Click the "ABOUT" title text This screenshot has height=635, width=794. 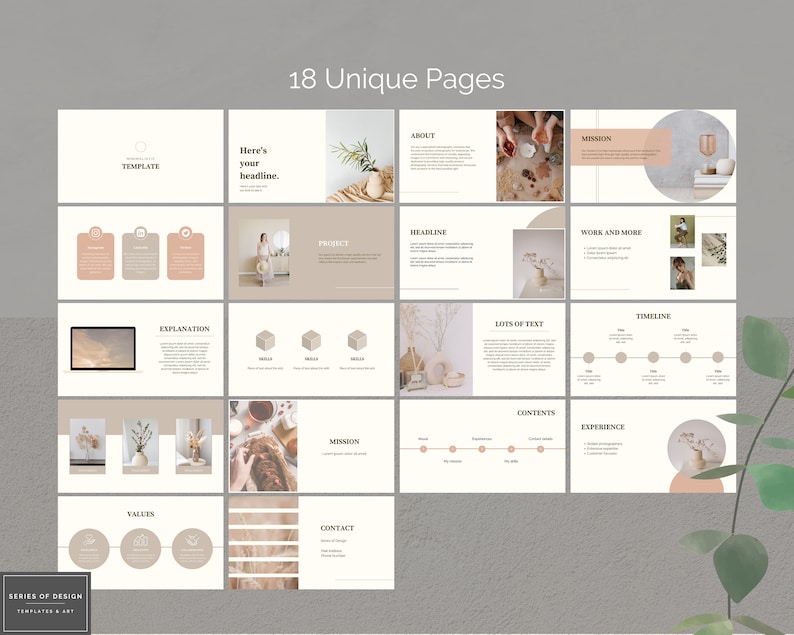click(423, 136)
